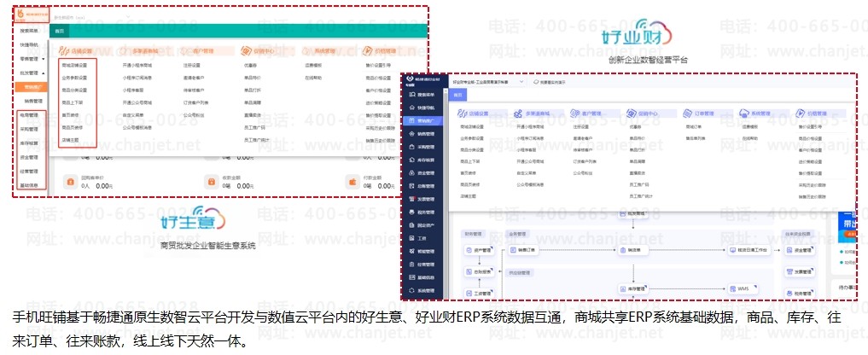The width and height of the screenshot is (868, 355).
Task: Switch to 首页 tab in 好生意 teal bar
Action: (59, 31)
